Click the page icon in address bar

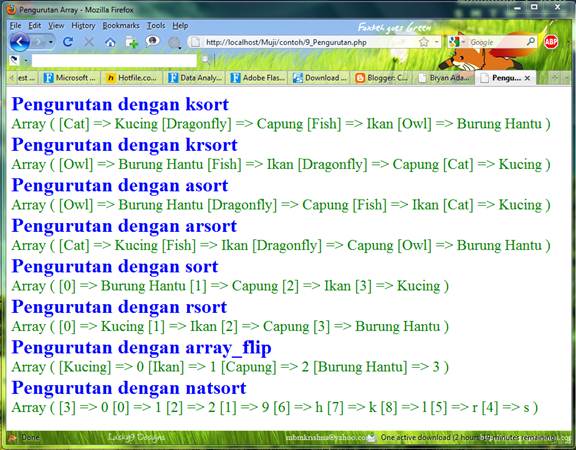click(x=196, y=42)
